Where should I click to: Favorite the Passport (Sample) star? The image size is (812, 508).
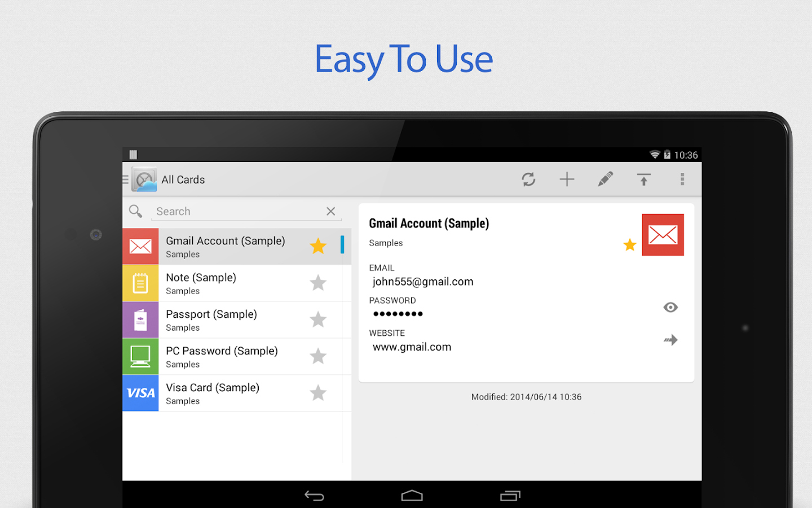pos(318,319)
